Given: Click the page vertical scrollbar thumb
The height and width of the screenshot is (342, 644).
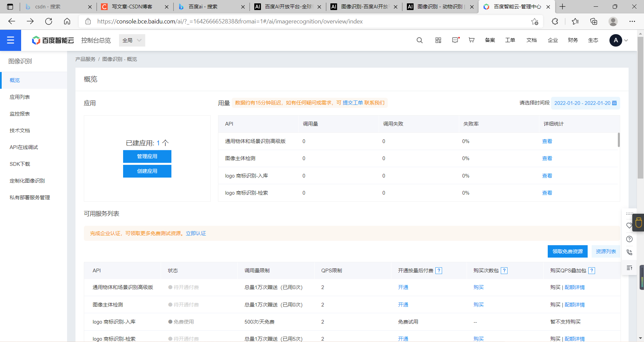Looking at the screenshot, I should 640,108.
